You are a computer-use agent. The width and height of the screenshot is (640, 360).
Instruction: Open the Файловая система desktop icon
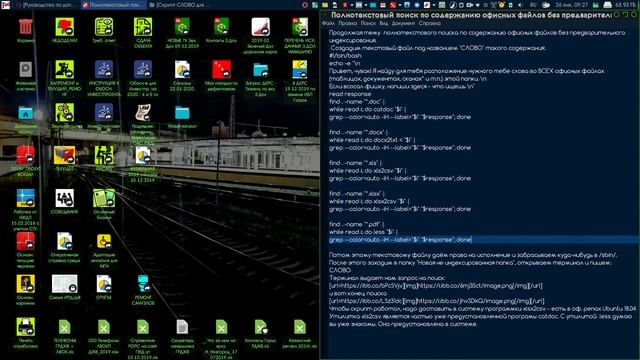25,70
